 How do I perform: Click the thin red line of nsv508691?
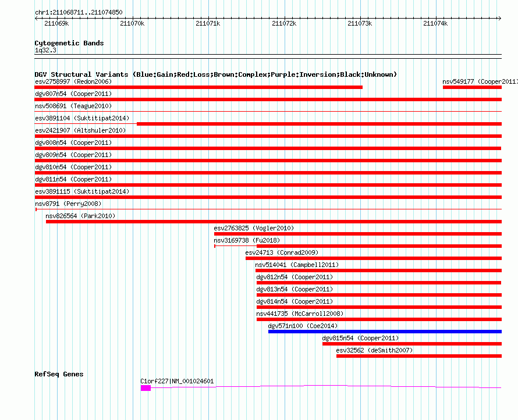268,112
